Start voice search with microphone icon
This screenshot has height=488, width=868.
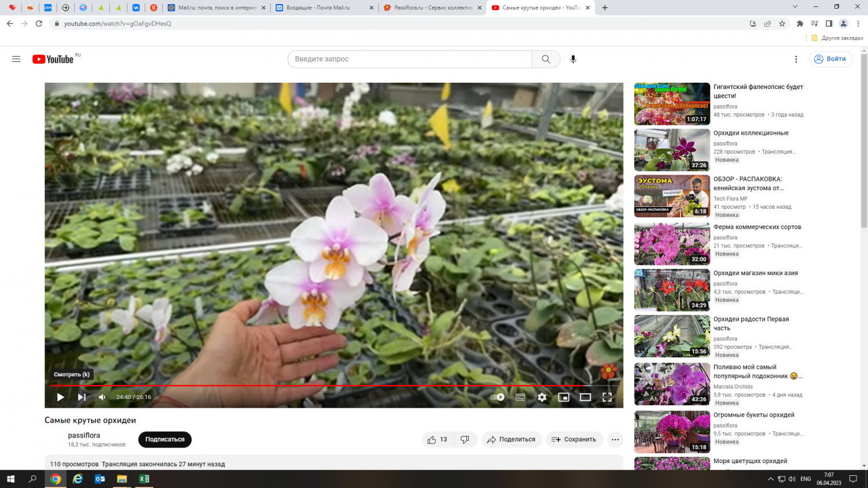(573, 59)
